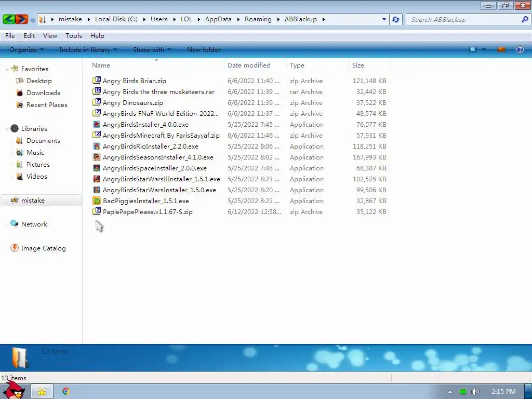Sort by the Size column header

point(369,65)
